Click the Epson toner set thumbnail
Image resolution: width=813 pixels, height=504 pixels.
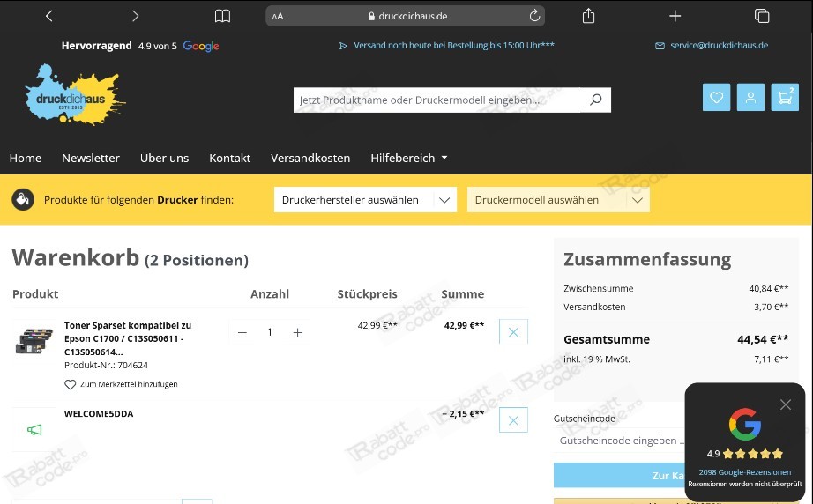click(x=34, y=341)
